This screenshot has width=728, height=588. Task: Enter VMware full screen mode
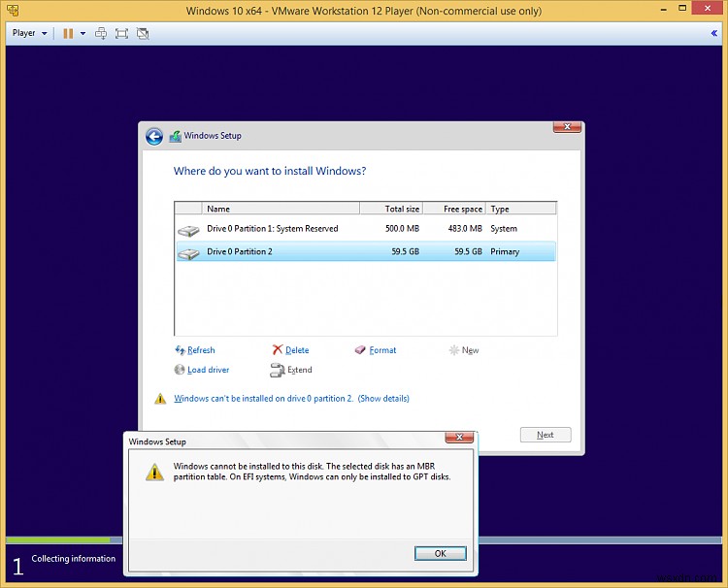[x=121, y=33]
